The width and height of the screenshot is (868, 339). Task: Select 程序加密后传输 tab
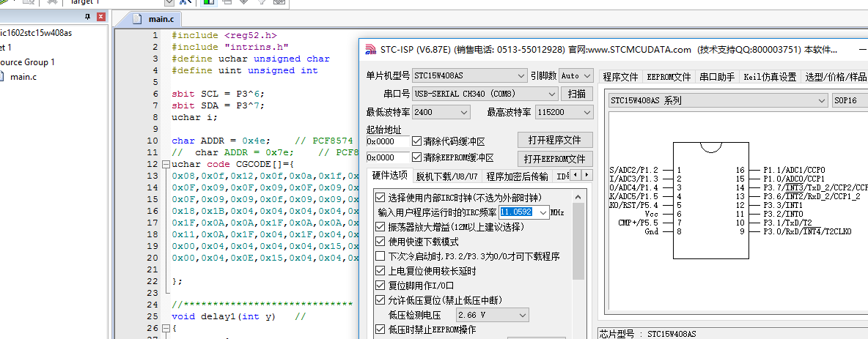[x=517, y=176]
